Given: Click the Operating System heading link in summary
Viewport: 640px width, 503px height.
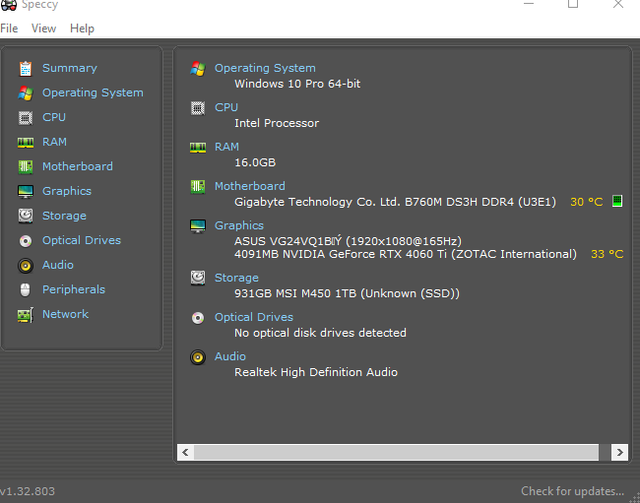Looking at the screenshot, I should click(265, 68).
